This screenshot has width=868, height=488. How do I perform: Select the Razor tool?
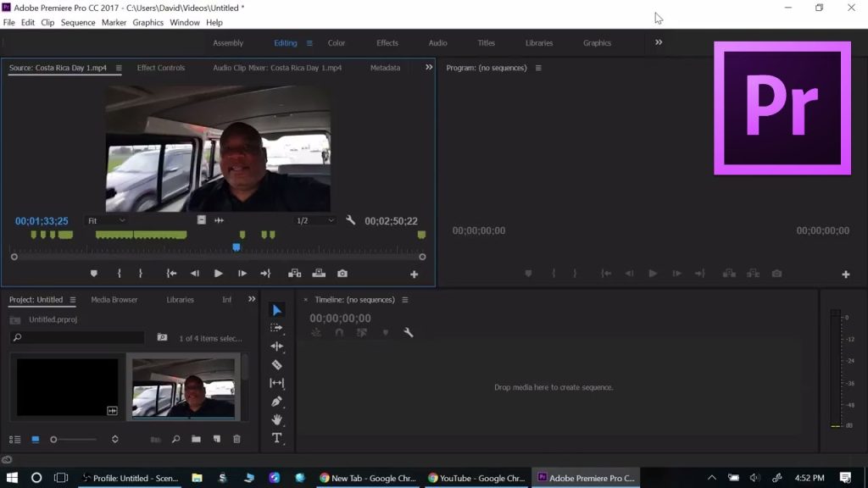pos(277,363)
